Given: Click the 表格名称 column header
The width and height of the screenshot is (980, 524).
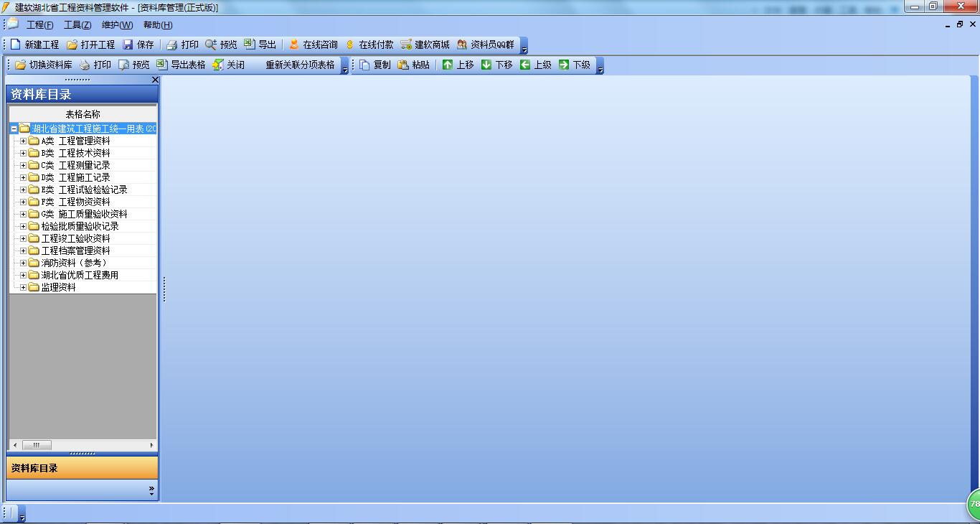Looking at the screenshot, I should [x=83, y=114].
